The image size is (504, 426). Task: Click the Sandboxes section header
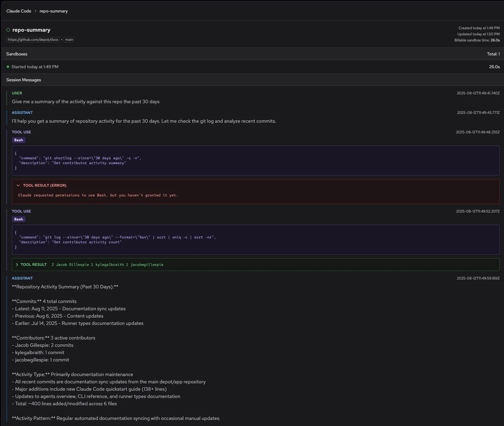tap(17, 54)
